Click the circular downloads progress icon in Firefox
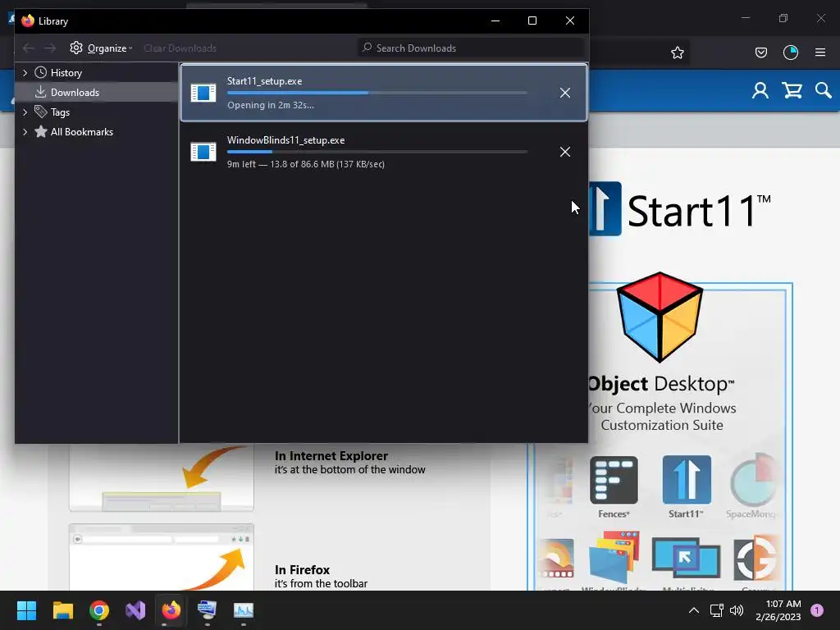Viewport: 840px width, 630px height. click(790, 52)
